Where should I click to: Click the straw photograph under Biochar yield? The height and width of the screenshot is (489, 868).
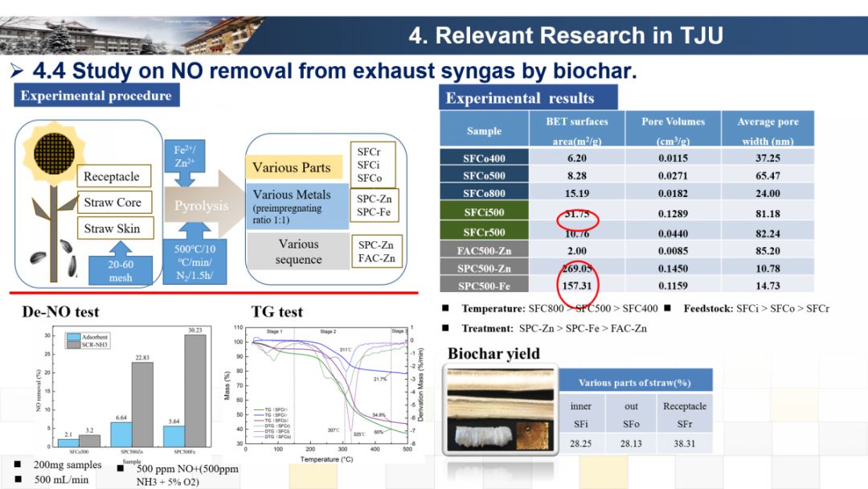tap(501, 410)
